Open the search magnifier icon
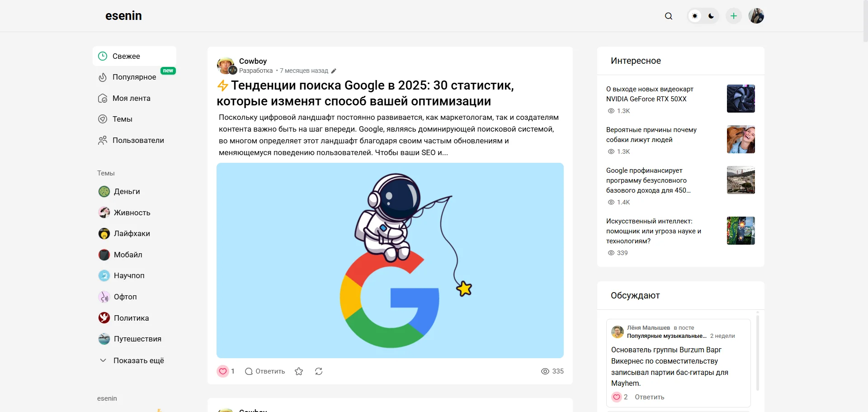The width and height of the screenshot is (868, 412). pos(669,16)
